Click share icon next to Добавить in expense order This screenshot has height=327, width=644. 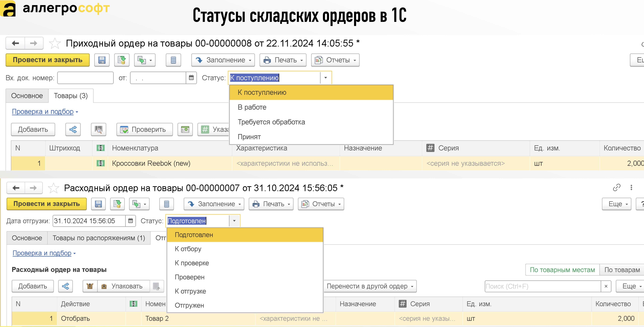(x=66, y=286)
